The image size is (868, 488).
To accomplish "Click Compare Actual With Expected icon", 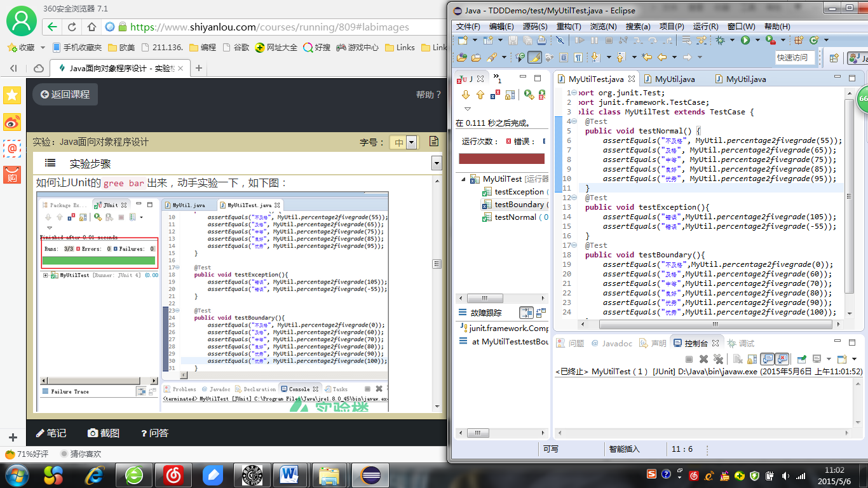I will point(541,313).
